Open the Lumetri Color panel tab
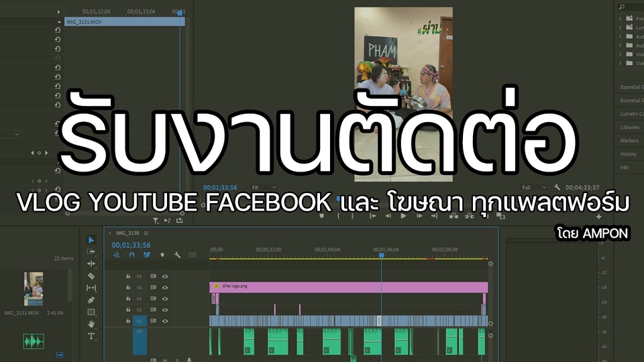This screenshot has width=644, height=362. click(631, 114)
